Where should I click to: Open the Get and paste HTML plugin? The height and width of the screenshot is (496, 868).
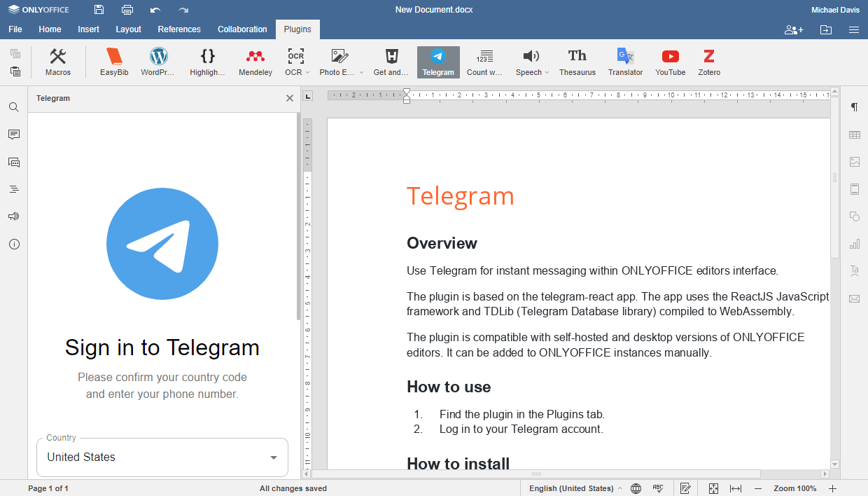coord(391,62)
